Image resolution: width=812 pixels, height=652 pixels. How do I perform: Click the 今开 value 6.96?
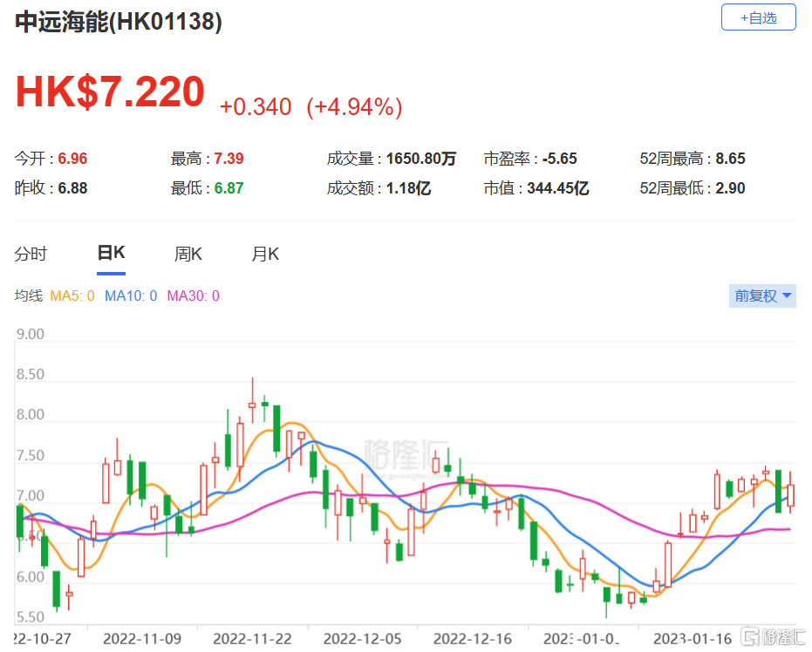tap(72, 159)
